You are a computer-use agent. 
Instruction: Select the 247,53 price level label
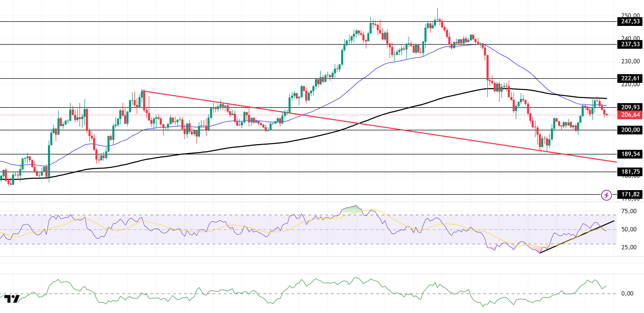pos(630,22)
